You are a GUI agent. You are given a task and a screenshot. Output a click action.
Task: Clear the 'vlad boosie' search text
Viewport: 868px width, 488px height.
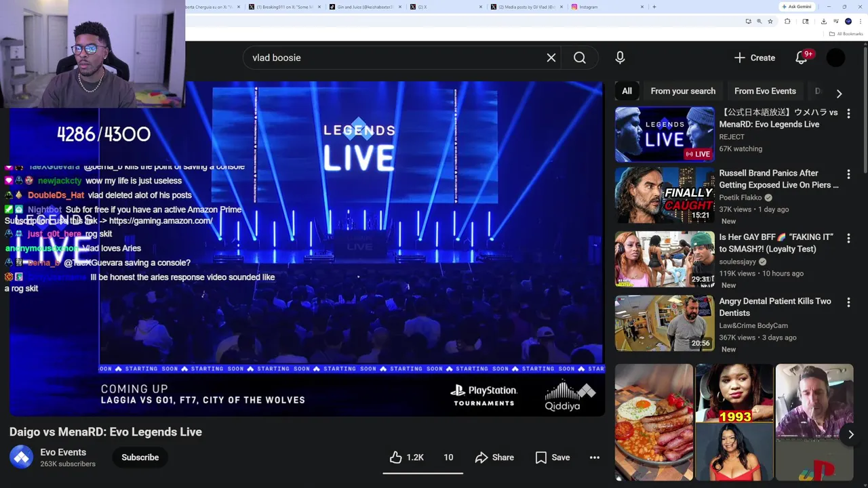click(x=551, y=58)
